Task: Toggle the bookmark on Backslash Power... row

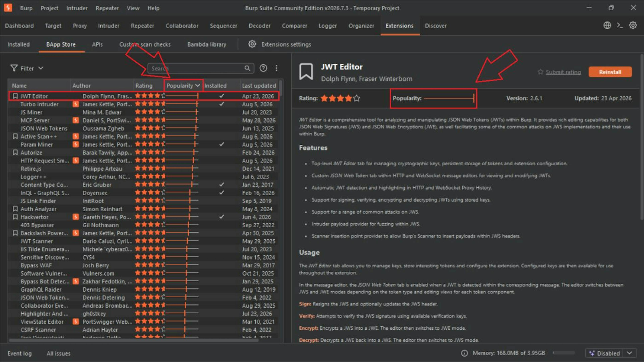Action: click(15, 233)
